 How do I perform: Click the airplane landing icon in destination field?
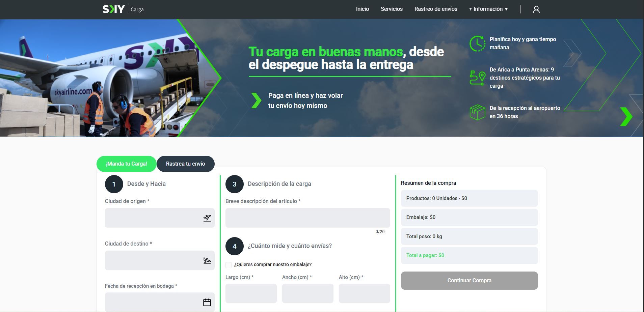(x=207, y=260)
